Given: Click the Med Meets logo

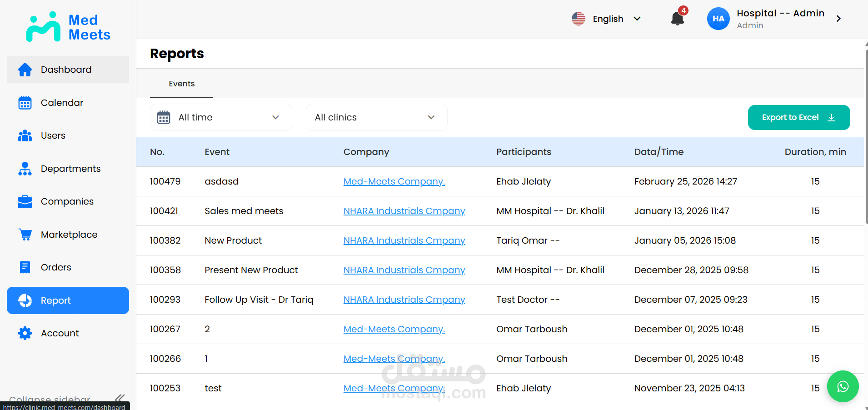Looking at the screenshot, I should (68, 27).
